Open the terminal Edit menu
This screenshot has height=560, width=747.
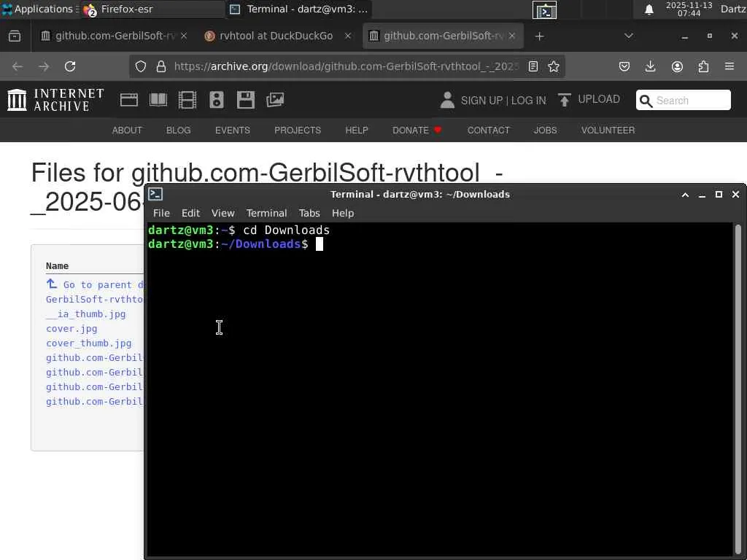(190, 213)
